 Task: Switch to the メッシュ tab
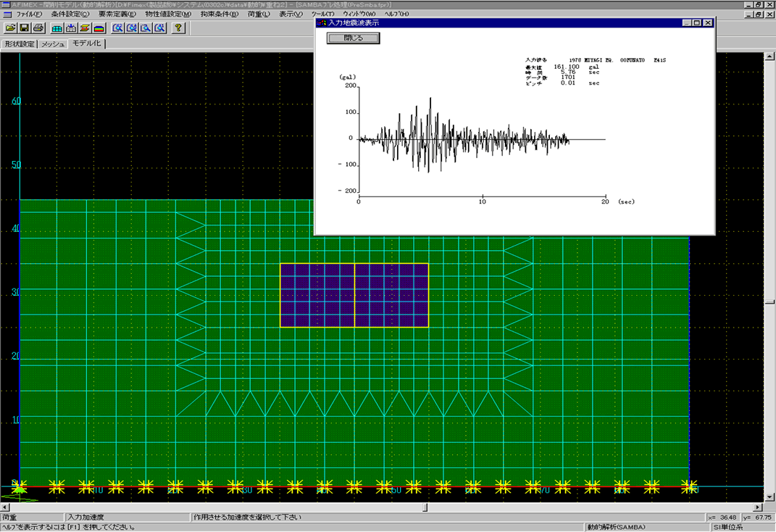[x=53, y=44]
